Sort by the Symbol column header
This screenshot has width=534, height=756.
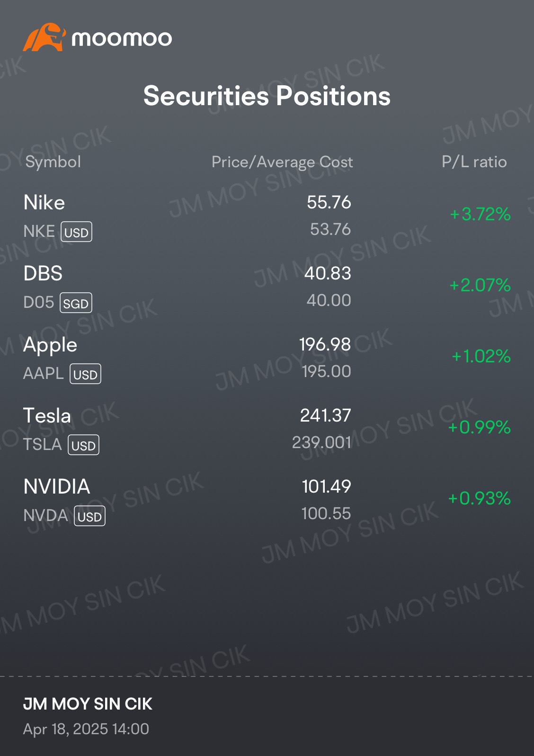tap(53, 162)
